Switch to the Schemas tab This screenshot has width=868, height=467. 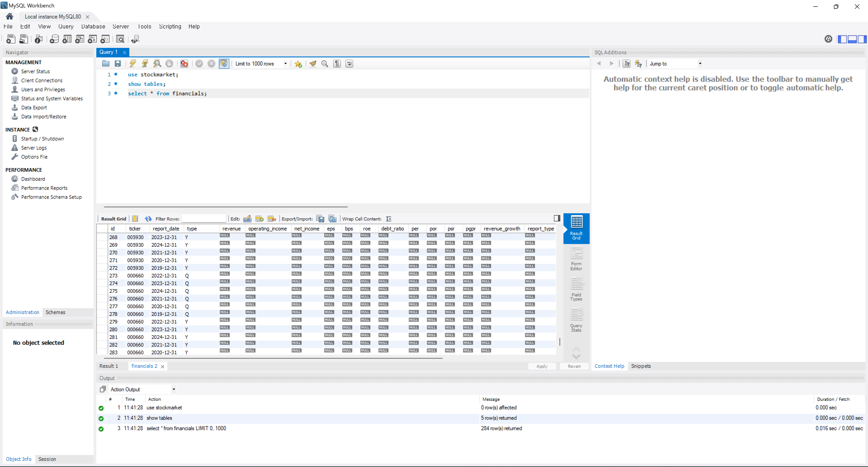click(55, 312)
